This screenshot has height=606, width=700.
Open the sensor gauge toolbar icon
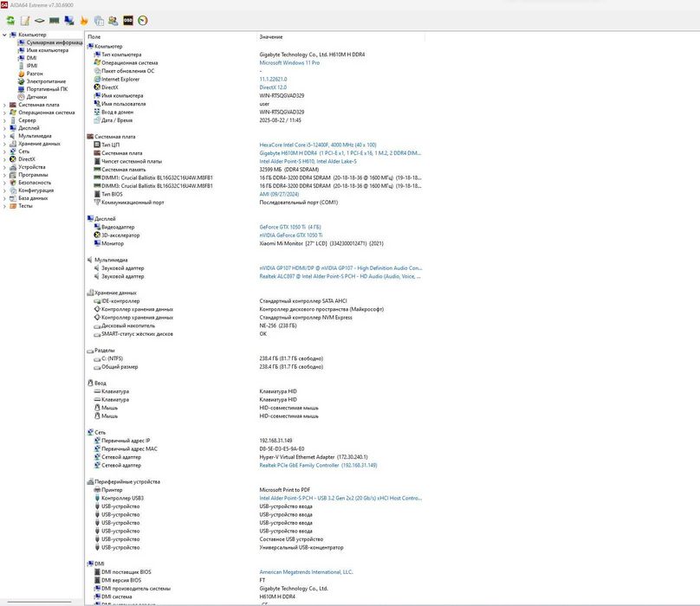143,21
